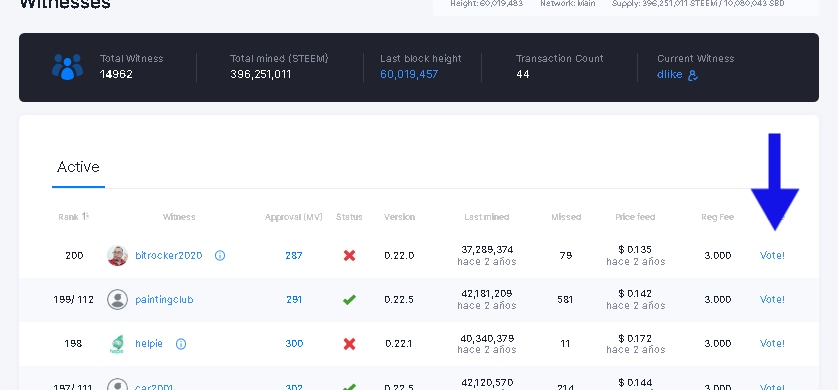Select last mined block 42,181,209
Image resolution: width=838 pixels, height=390 pixels.
[x=486, y=293]
